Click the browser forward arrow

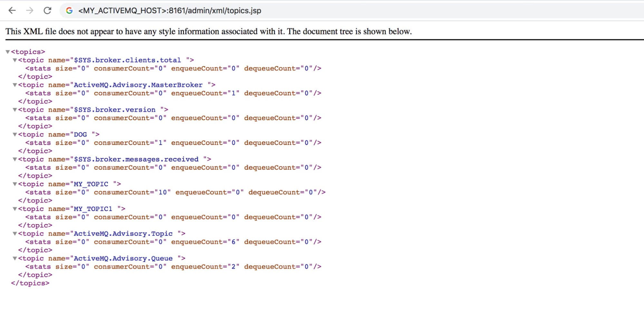pyautogui.click(x=30, y=11)
